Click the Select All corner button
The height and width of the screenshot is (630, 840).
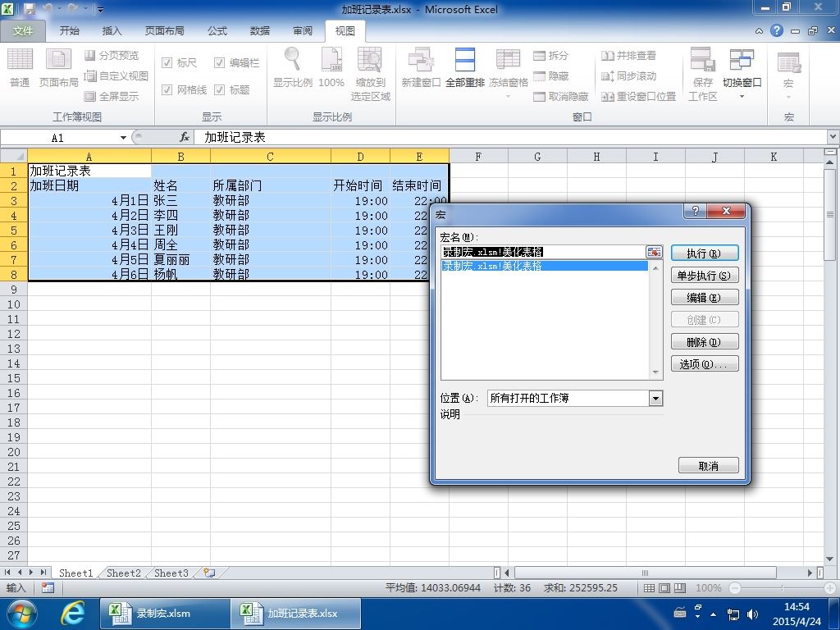point(14,157)
